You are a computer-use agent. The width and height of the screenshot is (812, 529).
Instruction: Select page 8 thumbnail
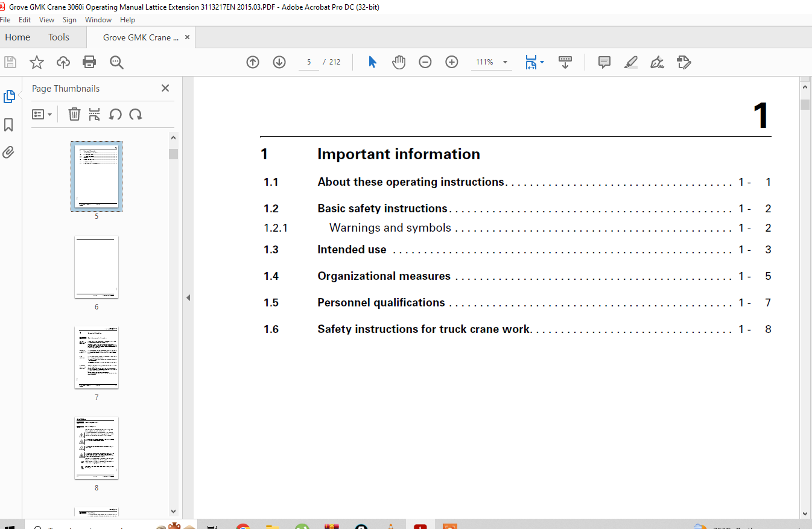(x=97, y=448)
